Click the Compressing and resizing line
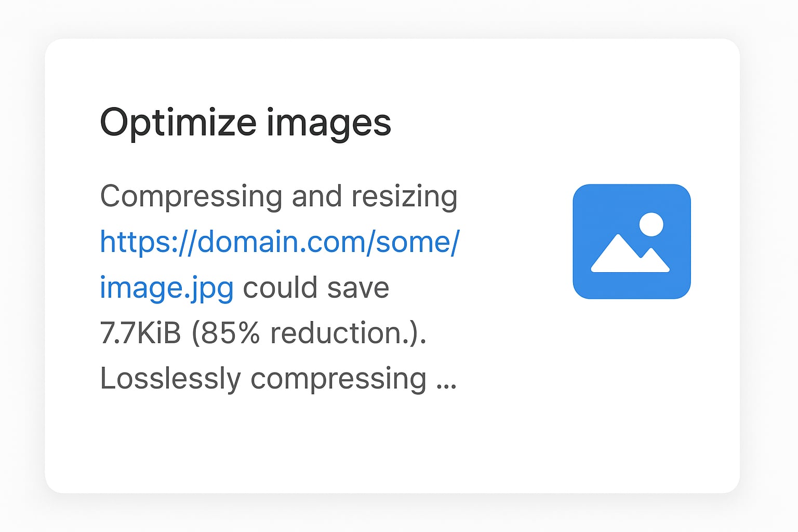The width and height of the screenshot is (798, 532). [279, 196]
